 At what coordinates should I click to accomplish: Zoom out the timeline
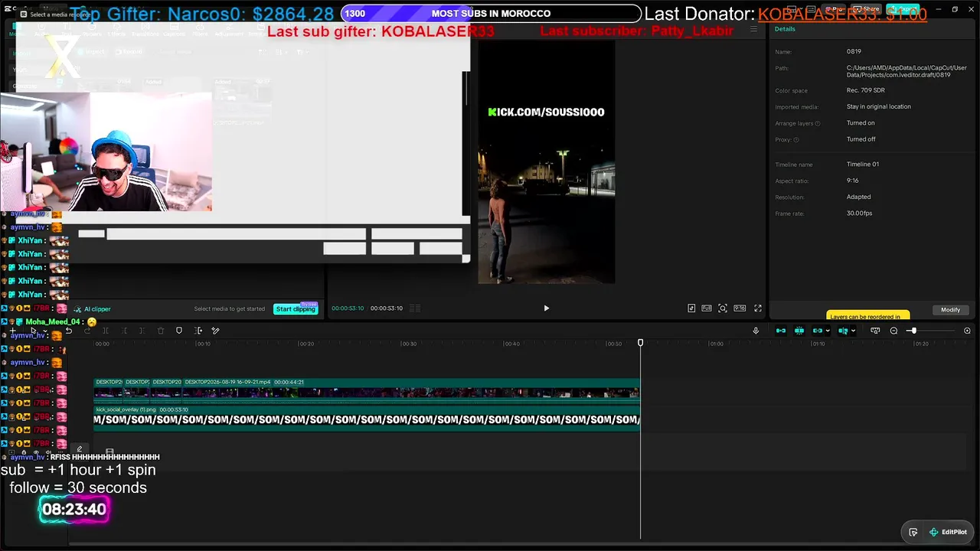[893, 331]
